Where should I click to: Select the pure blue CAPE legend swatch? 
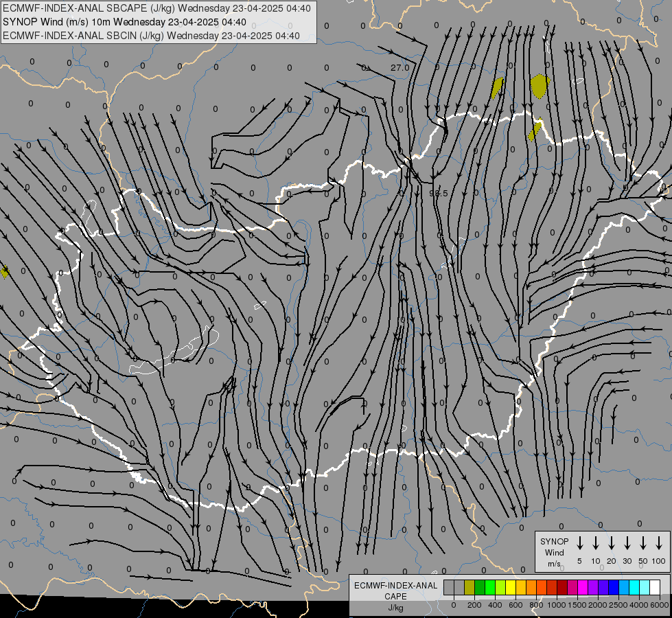click(x=614, y=587)
